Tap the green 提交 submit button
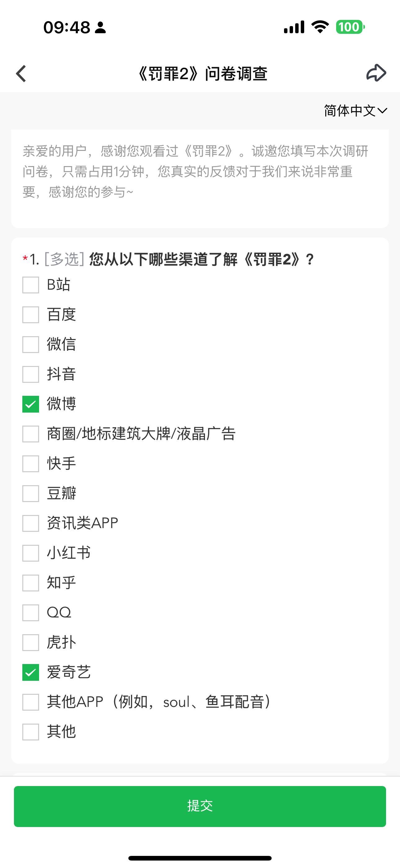Viewport: 400px width, 868px height. (x=200, y=807)
